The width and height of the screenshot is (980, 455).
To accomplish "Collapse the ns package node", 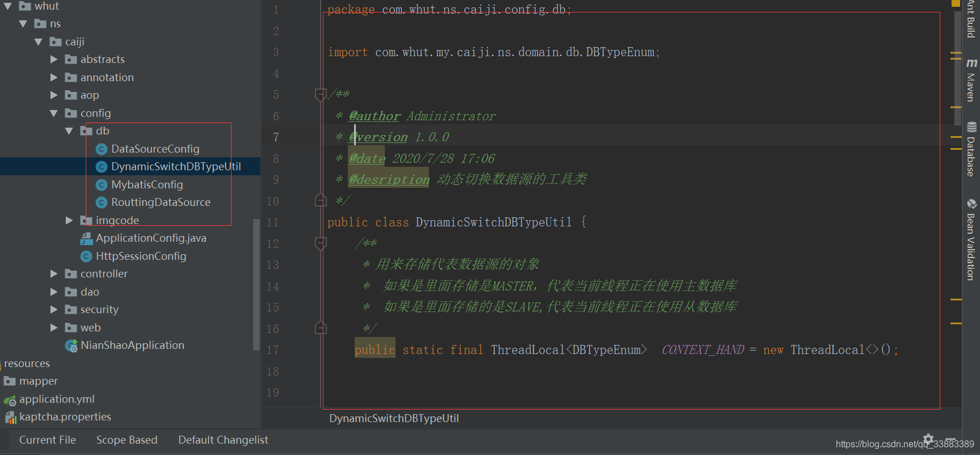I will click(x=23, y=24).
